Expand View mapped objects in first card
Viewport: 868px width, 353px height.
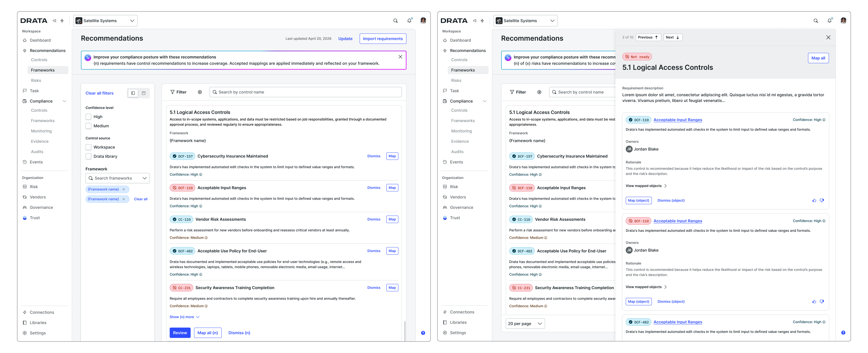pos(646,186)
